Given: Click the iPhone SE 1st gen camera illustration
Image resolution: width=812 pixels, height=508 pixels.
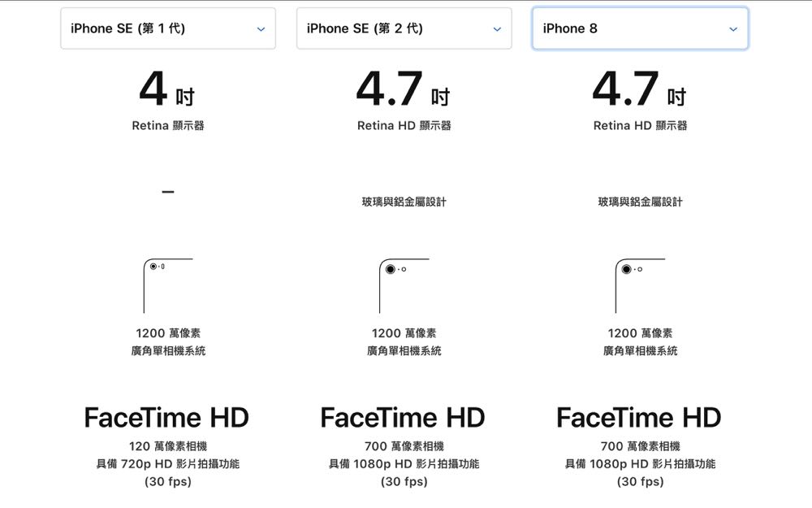Looking at the screenshot, I should pos(167,285).
